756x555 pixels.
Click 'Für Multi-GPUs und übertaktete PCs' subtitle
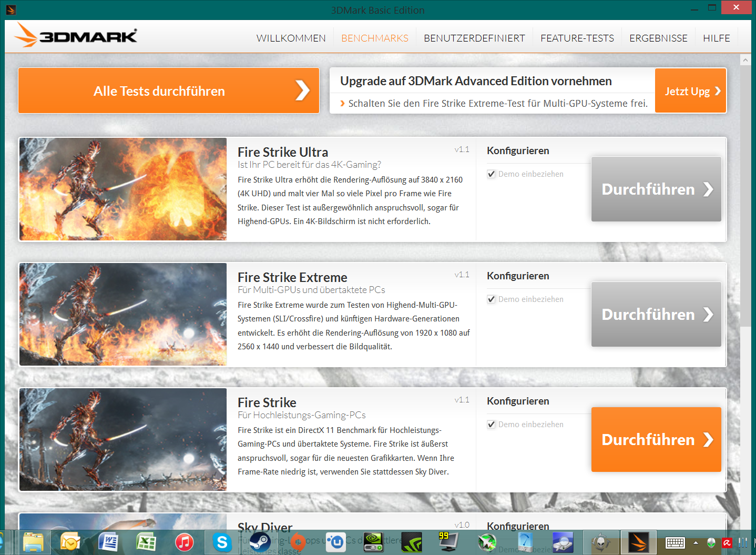point(311,290)
